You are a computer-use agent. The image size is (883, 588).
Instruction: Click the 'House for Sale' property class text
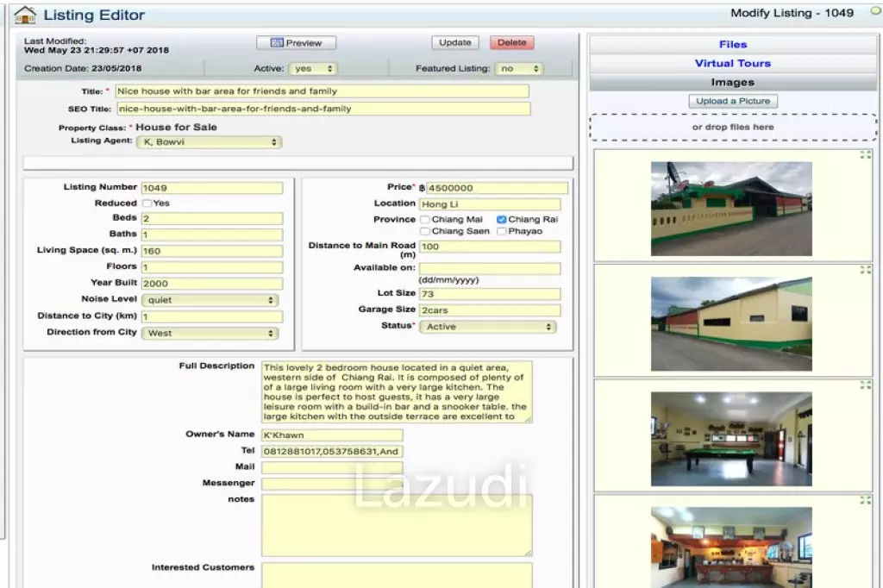[x=176, y=128]
